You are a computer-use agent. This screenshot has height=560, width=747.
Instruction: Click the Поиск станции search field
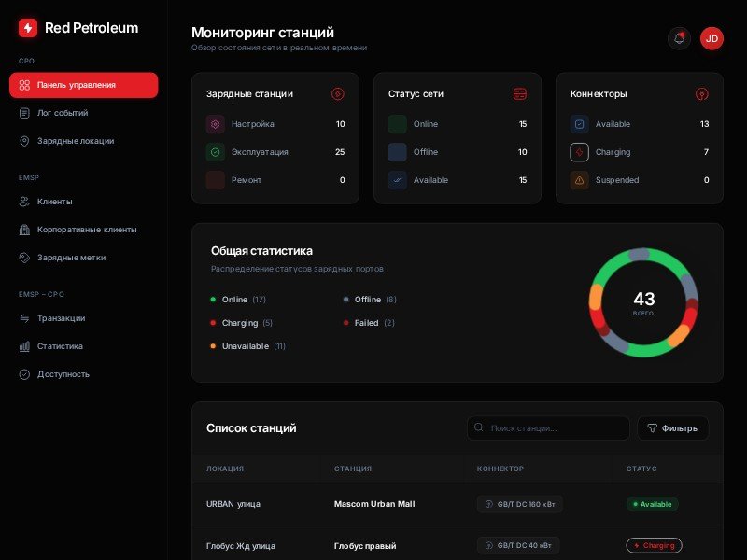click(x=548, y=428)
